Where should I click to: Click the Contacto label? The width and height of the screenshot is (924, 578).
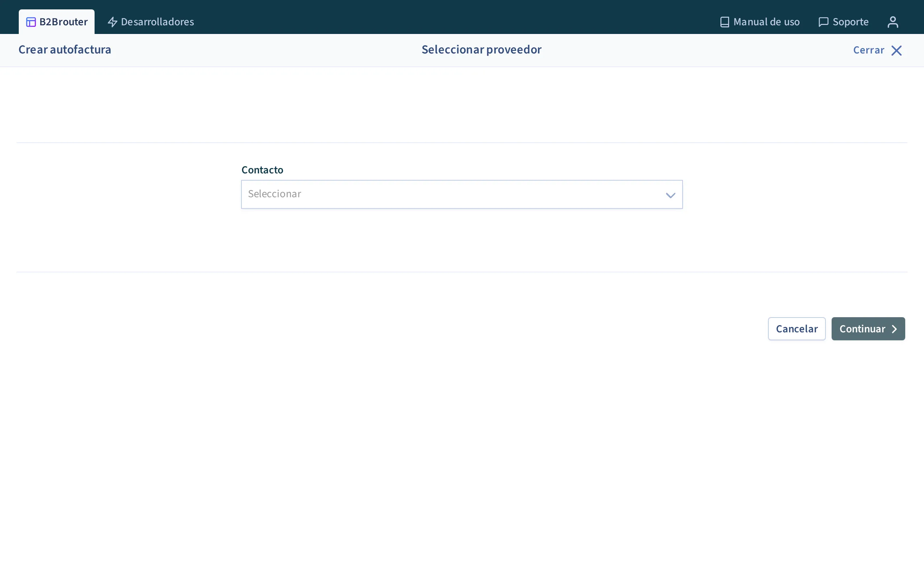262,170
